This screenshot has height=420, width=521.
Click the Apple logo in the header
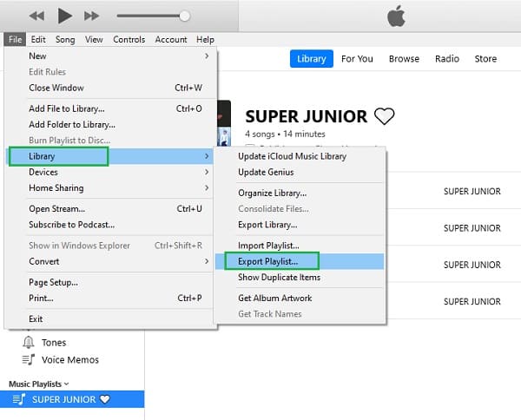pyautogui.click(x=396, y=16)
